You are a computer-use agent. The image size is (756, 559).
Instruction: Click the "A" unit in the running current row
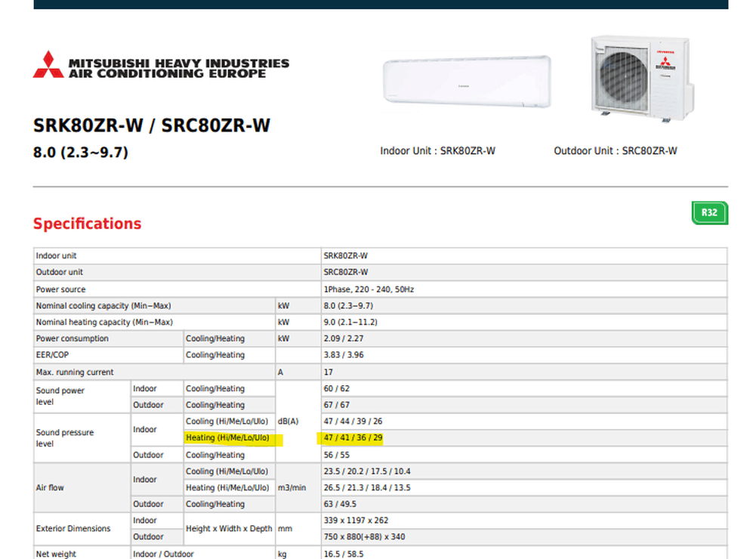click(281, 372)
